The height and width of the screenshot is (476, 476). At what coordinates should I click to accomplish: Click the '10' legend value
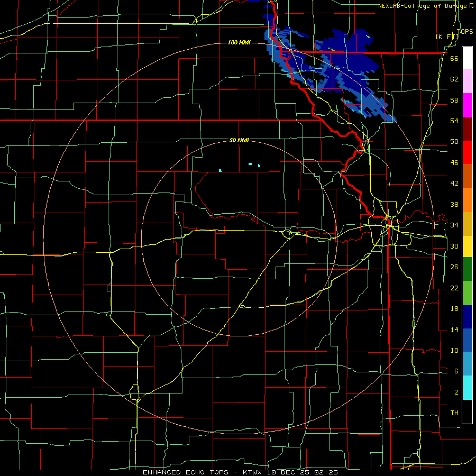click(x=454, y=350)
